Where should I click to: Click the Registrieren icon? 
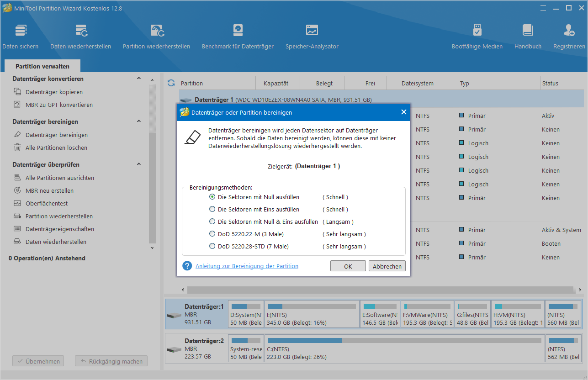(x=569, y=31)
